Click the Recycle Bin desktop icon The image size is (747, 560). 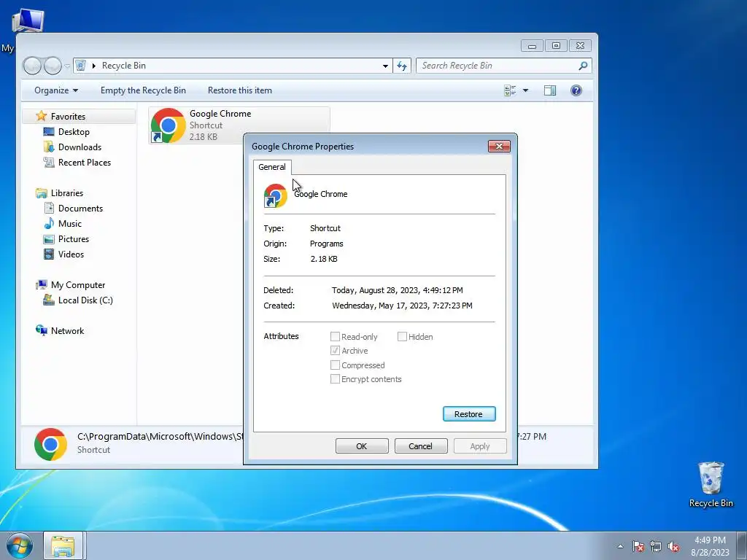click(x=711, y=485)
